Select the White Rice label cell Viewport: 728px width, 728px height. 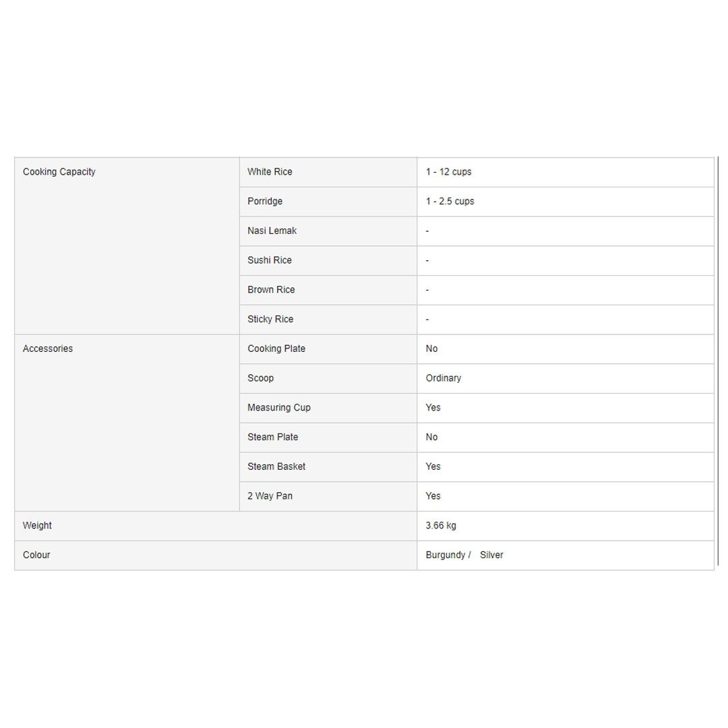click(270, 172)
